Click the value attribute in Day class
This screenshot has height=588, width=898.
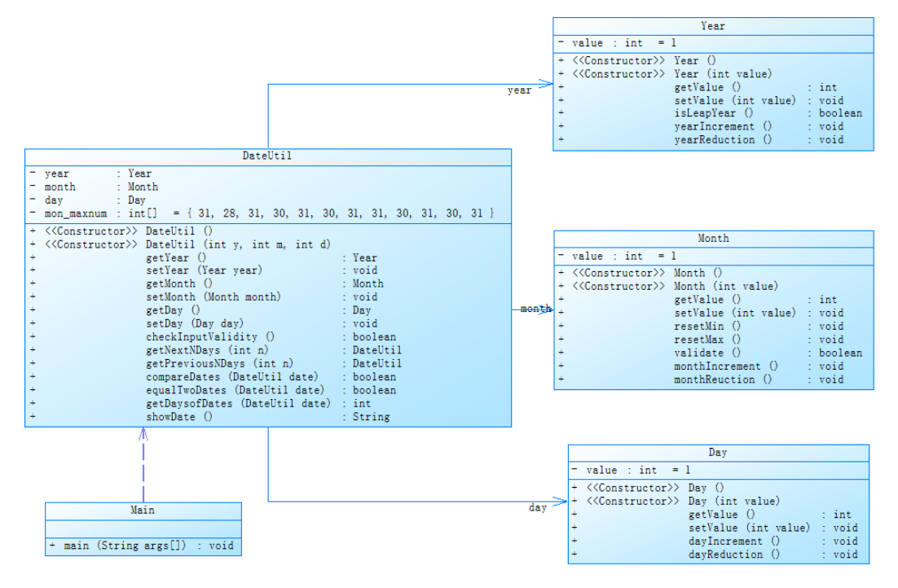click(x=631, y=470)
